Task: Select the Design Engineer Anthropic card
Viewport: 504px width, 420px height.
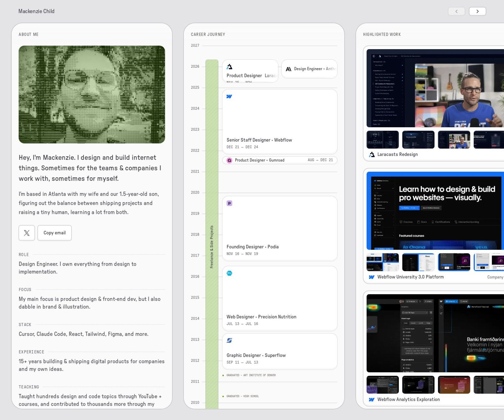Action: (309, 69)
